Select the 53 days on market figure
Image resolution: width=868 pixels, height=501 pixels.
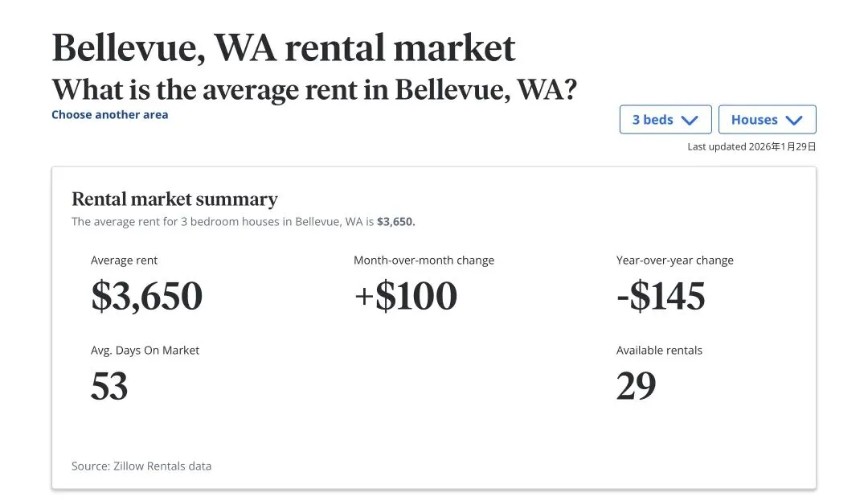(109, 386)
